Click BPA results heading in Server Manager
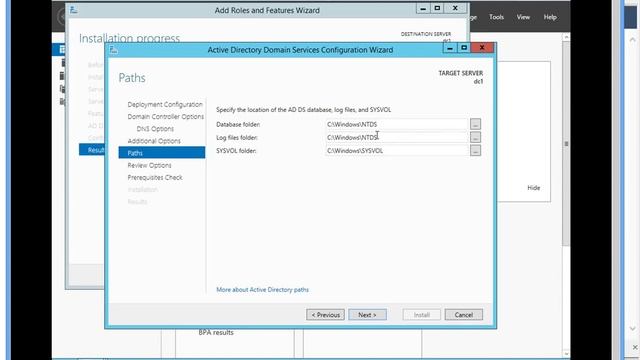Image resolution: width=640 pixels, height=360 pixels. [x=216, y=333]
